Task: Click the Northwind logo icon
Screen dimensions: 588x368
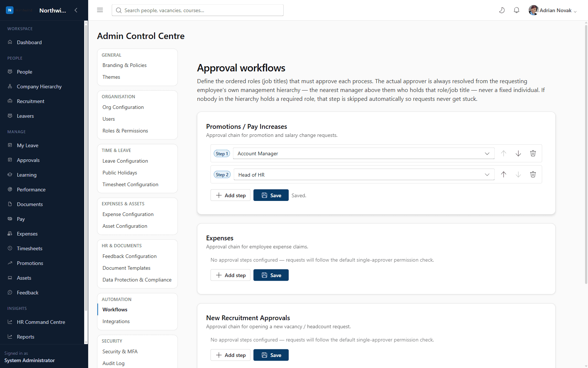Action: point(10,10)
